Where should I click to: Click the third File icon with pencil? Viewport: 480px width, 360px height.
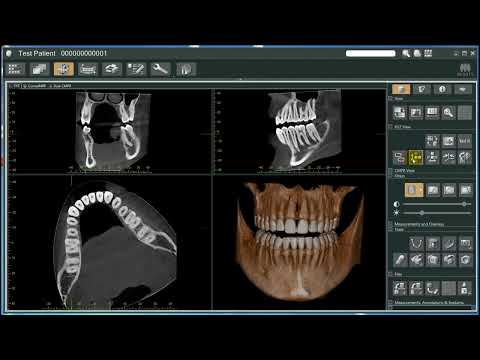tap(432, 288)
